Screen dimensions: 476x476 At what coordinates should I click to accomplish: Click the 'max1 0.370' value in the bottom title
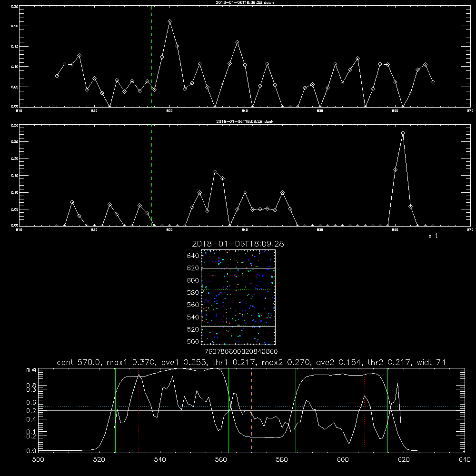coord(129,362)
